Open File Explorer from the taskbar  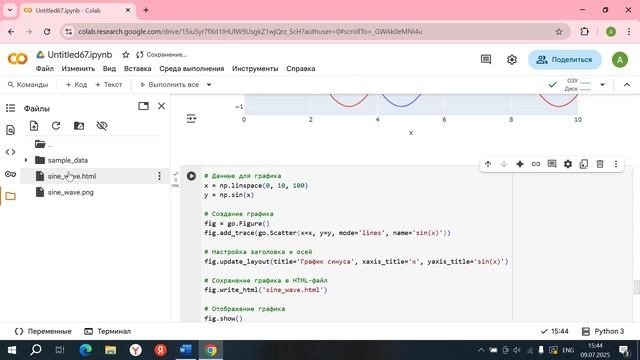pos(111,350)
